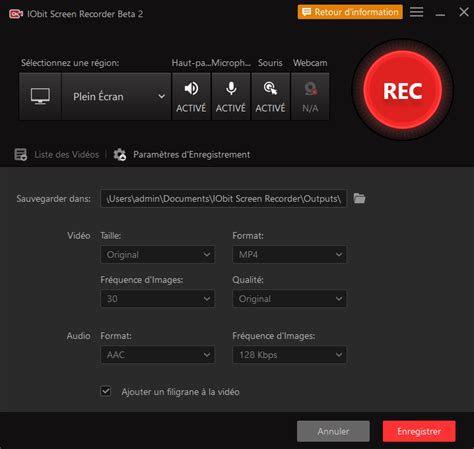Open the video Format MP4 dropdown

(x=289, y=255)
